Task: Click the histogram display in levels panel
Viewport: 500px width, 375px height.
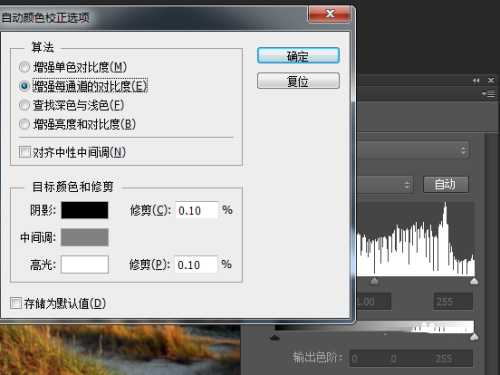Action: point(416,239)
